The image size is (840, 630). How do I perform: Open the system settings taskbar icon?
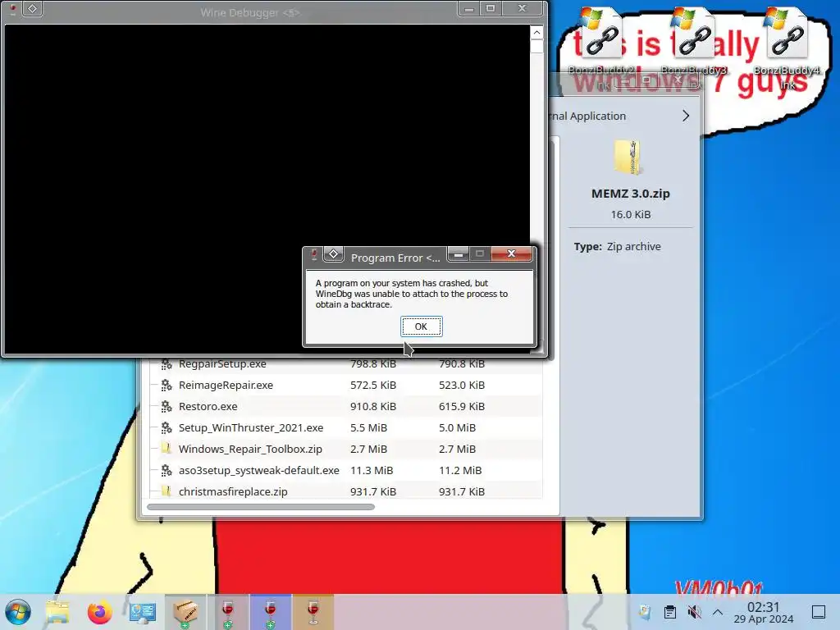143,612
